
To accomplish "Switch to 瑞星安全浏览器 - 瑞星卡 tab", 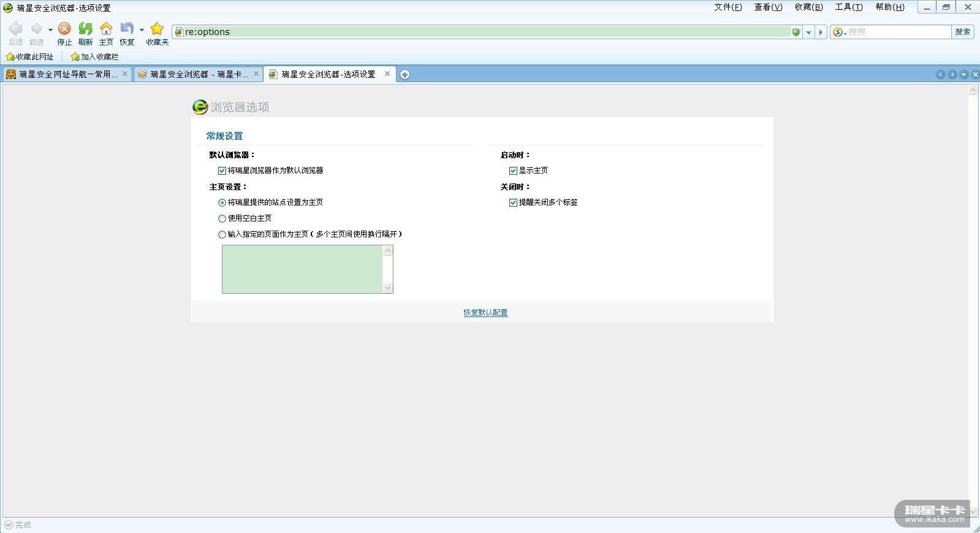I will pyautogui.click(x=198, y=74).
